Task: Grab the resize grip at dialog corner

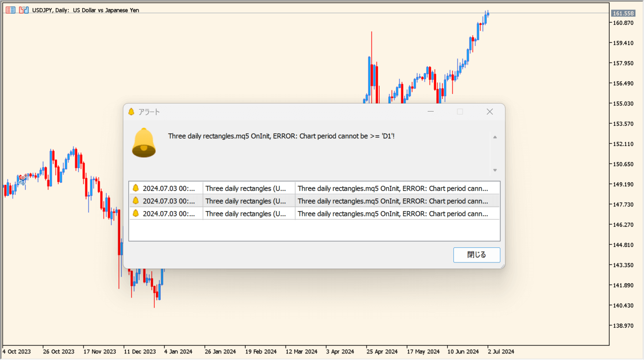Action: pyautogui.click(x=502, y=266)
